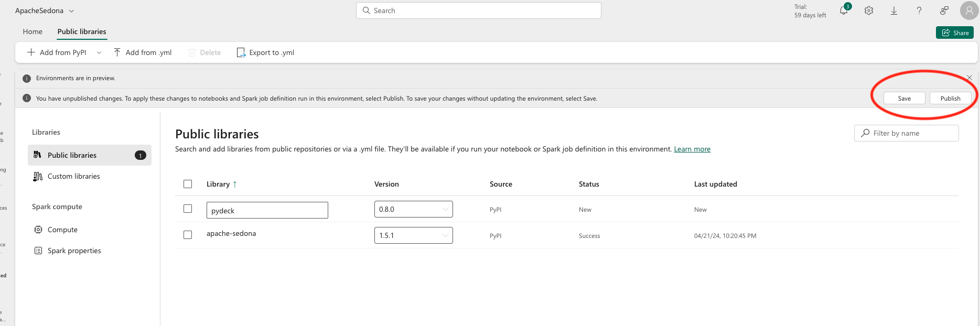
Task: Open the notifications bell icon
Action: (x=843, y=10)
